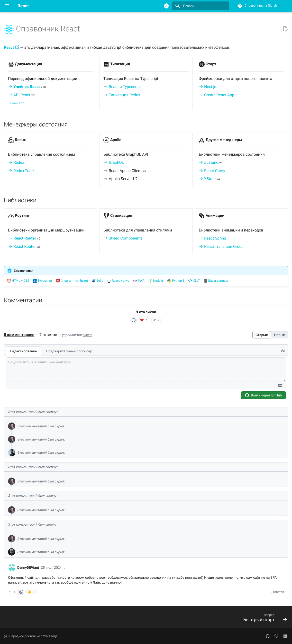
Task: Click the Стилизация card icon
Action: [106, 216]
